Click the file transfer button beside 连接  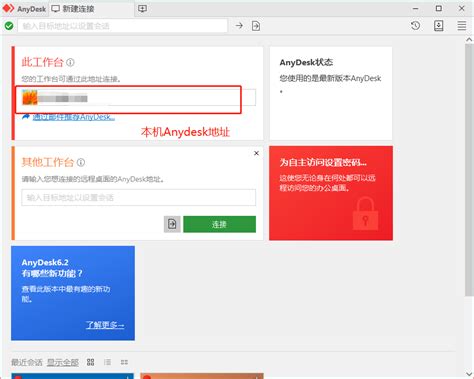172,224
